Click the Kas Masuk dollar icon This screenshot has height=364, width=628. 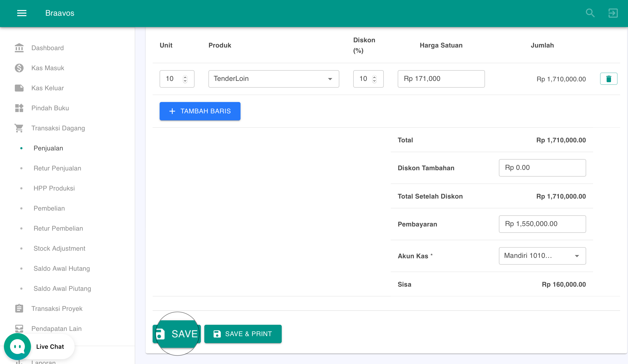19,68
